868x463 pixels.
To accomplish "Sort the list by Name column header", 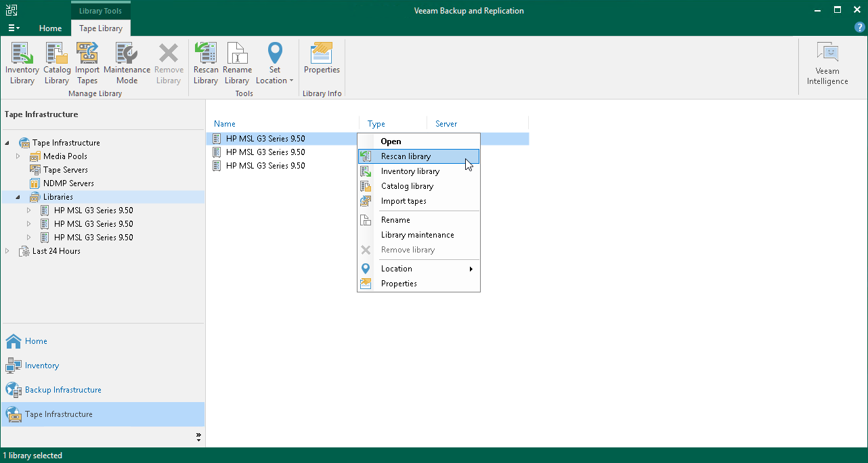I will (x=225, y=124).
